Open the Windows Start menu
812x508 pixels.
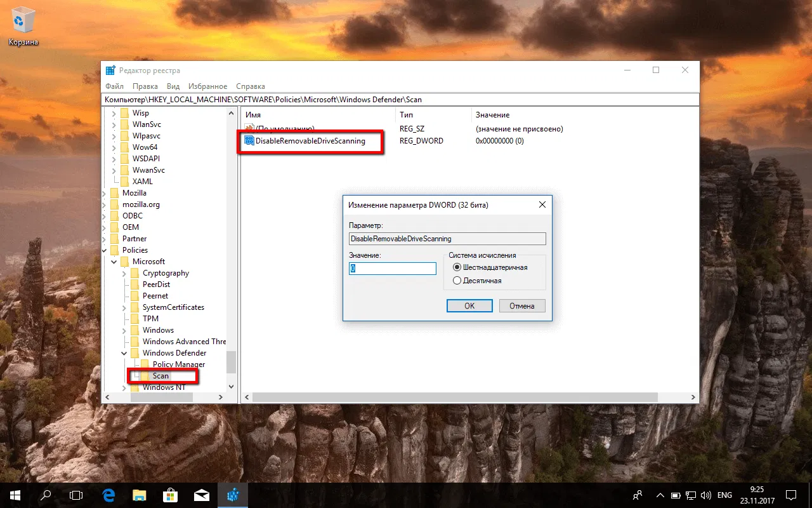click(x=15, y=495)
